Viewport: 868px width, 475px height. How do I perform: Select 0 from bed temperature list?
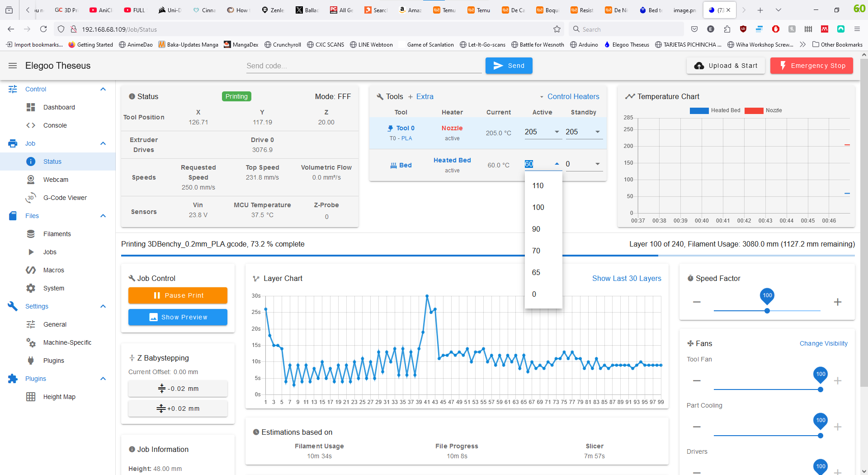[543, 294]
